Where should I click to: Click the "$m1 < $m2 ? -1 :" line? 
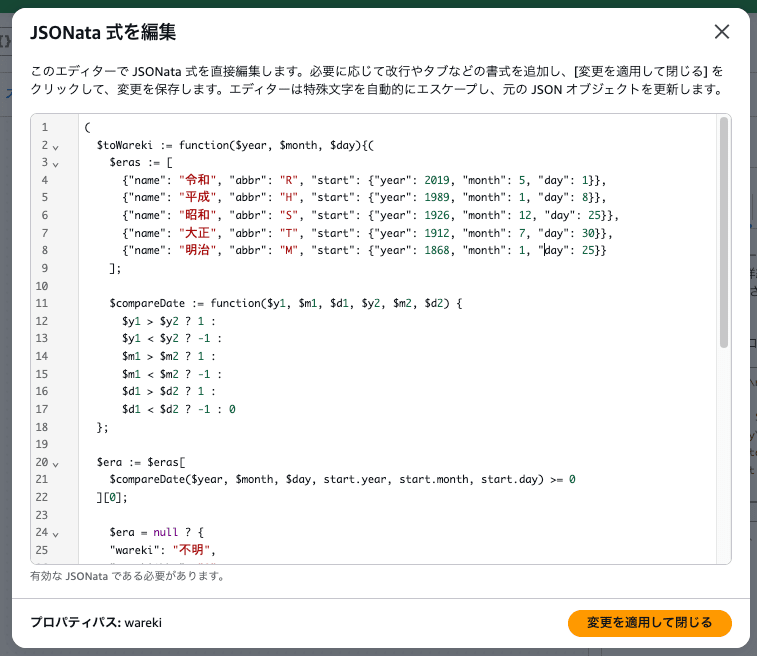[x=171, y=374]
